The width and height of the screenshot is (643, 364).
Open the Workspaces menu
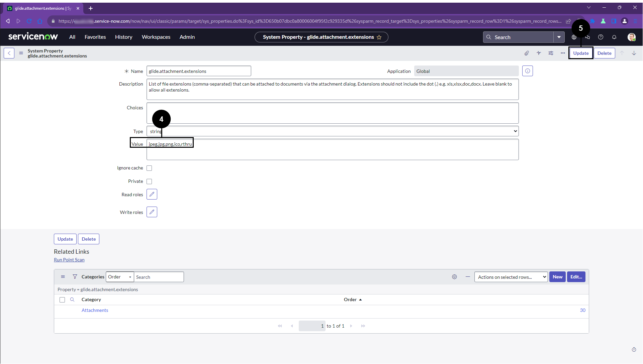pos(156,37)
